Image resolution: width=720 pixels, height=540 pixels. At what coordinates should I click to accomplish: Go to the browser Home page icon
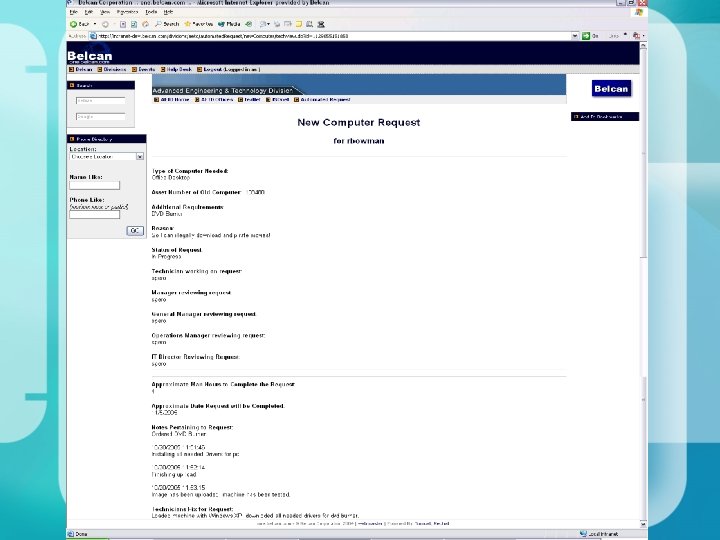coord(145,24)
